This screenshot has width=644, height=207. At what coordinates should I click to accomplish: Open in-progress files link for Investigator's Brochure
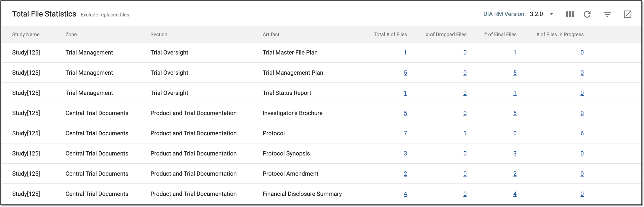point(582,113)
